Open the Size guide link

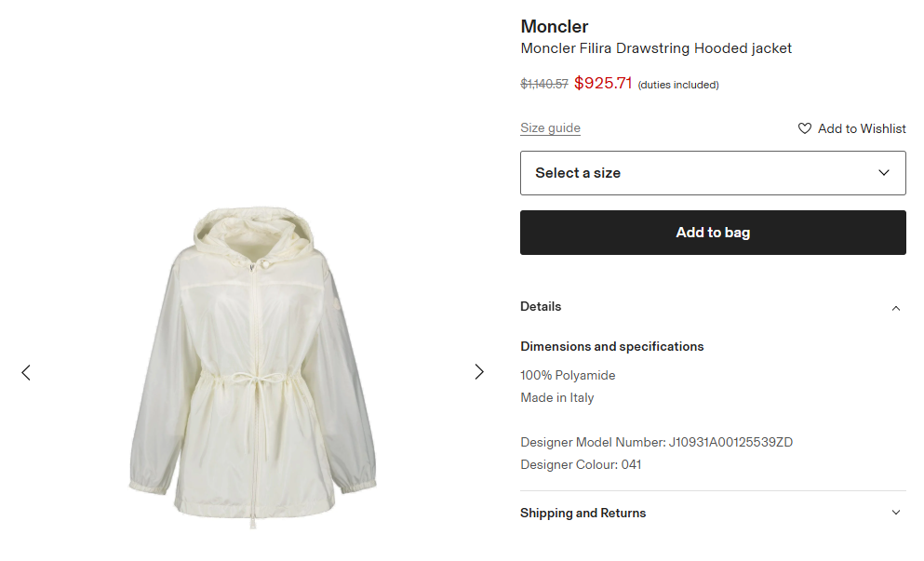coord(550,128)
